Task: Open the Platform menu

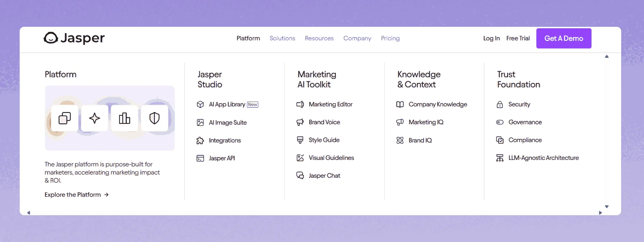Action: (x=248, y=38)
